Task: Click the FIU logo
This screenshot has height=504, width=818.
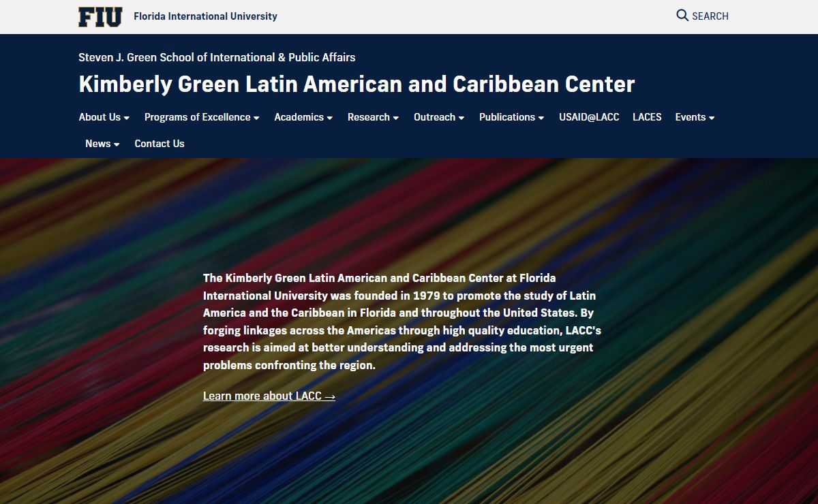Action: pos(100,16)
